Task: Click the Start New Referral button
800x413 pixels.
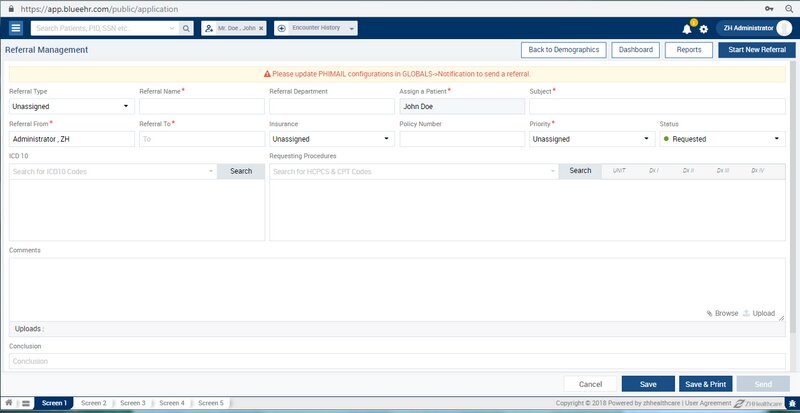Action: point(756,49)
